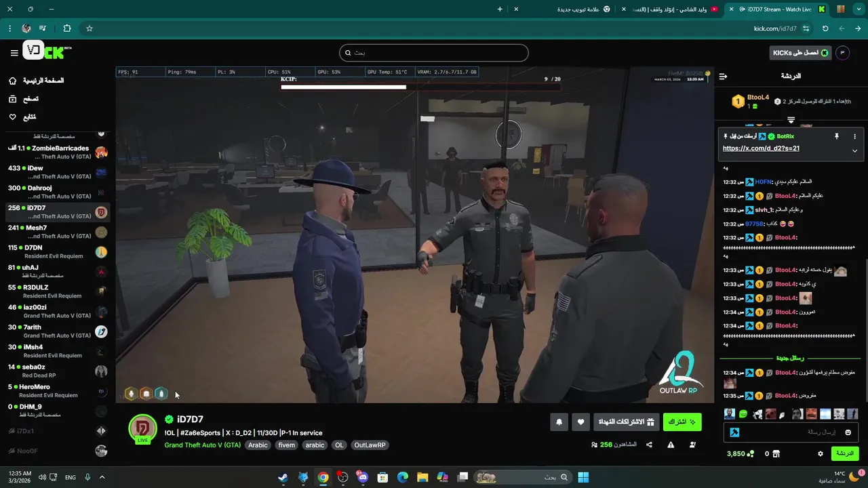Screen dimensions: 868x488
Task: Collapse the chat panel arrow icon
Action: [723, 76]
